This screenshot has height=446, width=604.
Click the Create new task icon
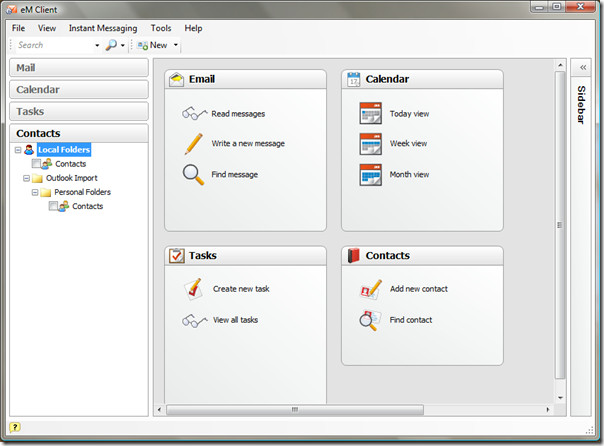click(194, 289)
